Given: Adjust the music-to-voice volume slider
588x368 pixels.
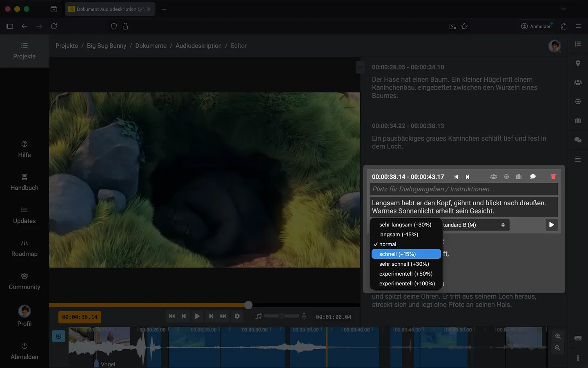Looking at the screenshot, I should click(x=281, y=316).
